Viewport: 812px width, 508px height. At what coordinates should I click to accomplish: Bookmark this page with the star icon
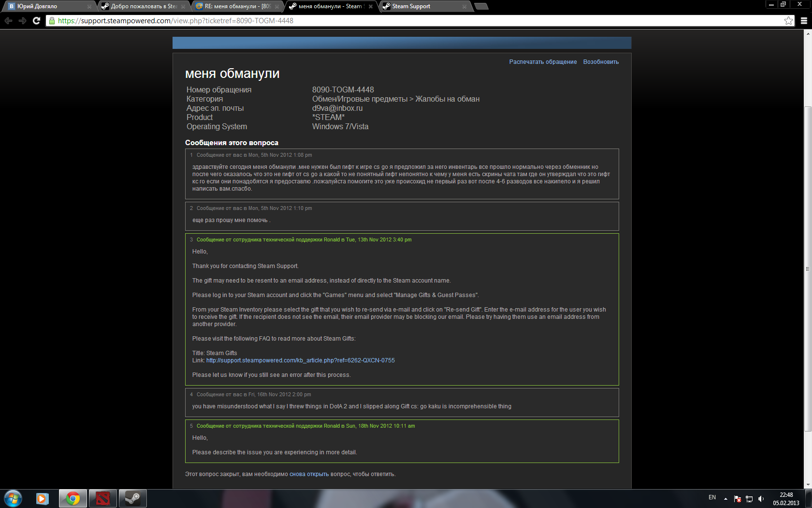(788, 21)
